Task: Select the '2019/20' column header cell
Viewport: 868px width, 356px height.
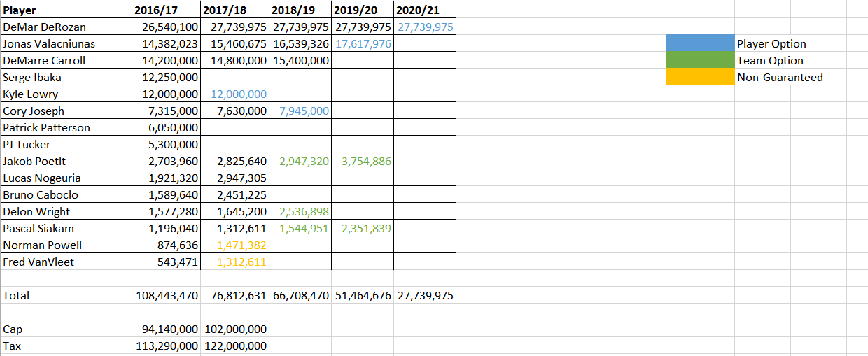Action: tap(363, 10)
